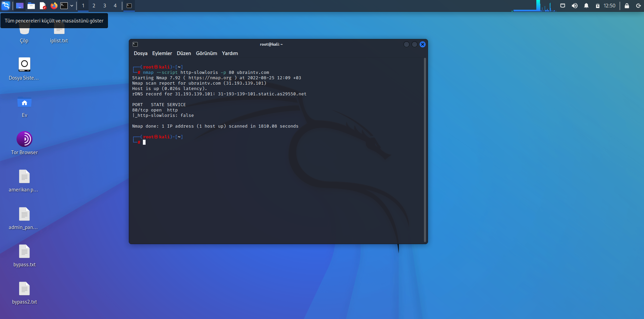
Task: Select the Ev home folder icon
Action: [24, 107]
